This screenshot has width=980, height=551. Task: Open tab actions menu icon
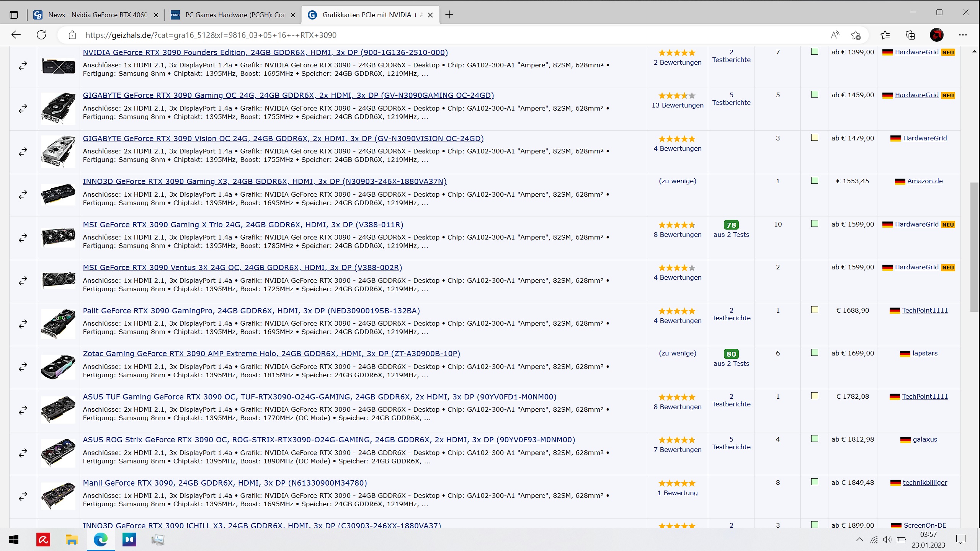tap(14, 15)
